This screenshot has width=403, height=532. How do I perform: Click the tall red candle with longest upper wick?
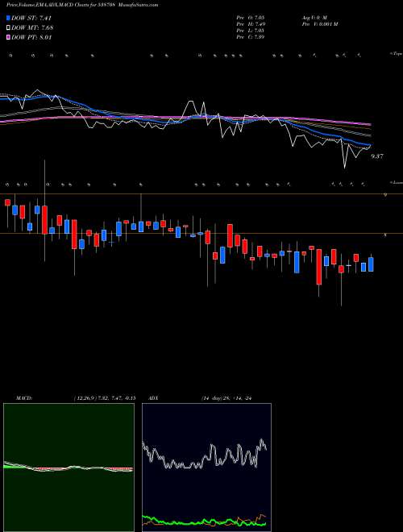(x=45, y=220)
